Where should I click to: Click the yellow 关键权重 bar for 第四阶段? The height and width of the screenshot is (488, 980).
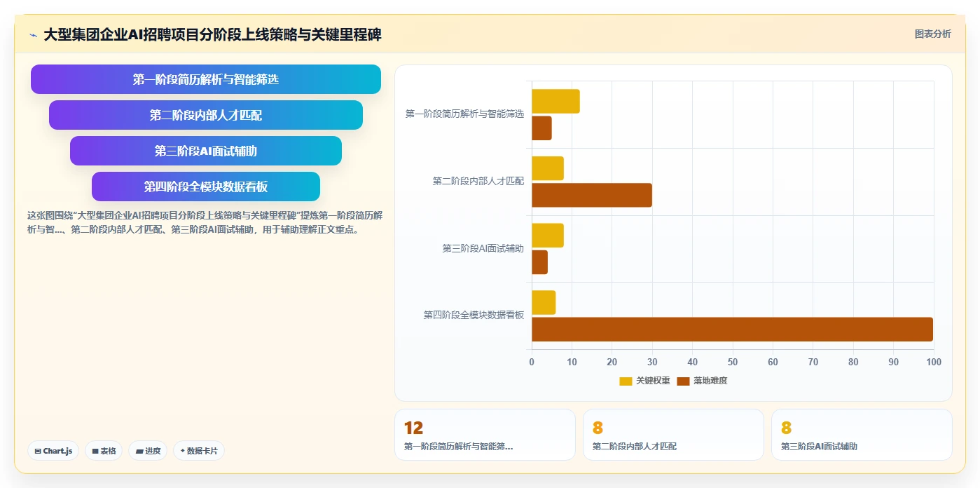pyautogui.click(x=544, y=302)
